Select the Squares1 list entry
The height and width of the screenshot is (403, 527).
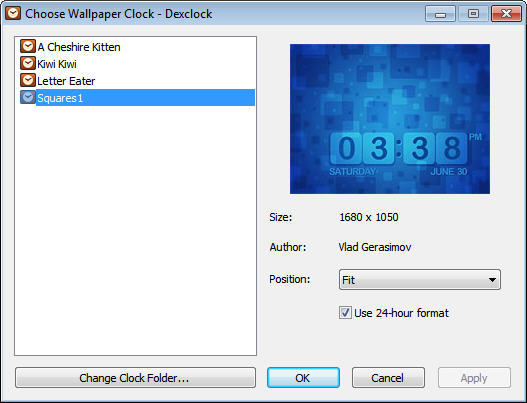[x=145, y=97]
